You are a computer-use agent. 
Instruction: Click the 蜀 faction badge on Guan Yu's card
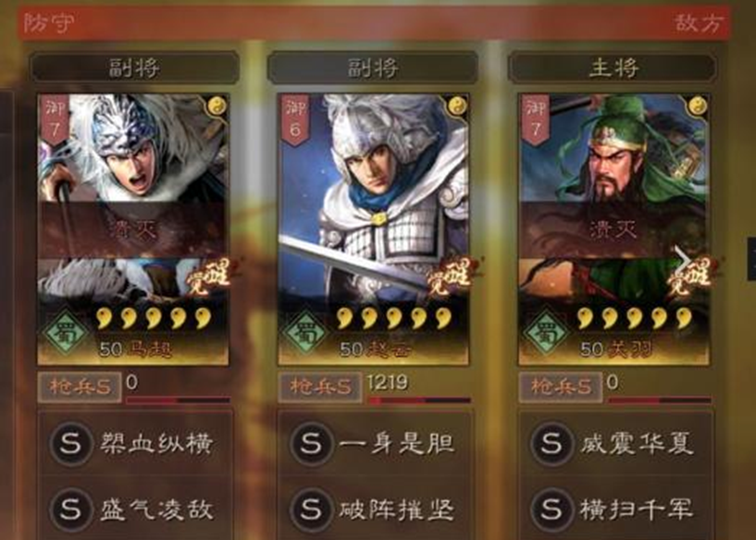[x=546, y=334]
